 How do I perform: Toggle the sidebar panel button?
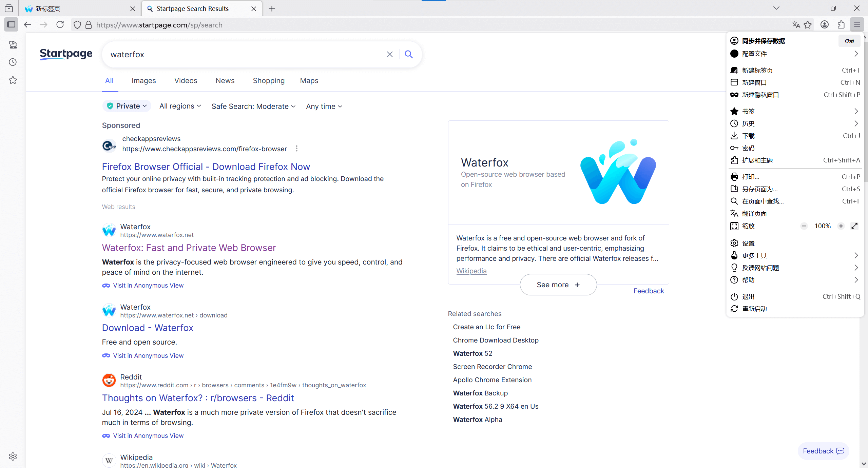click(x=11, y=25)
